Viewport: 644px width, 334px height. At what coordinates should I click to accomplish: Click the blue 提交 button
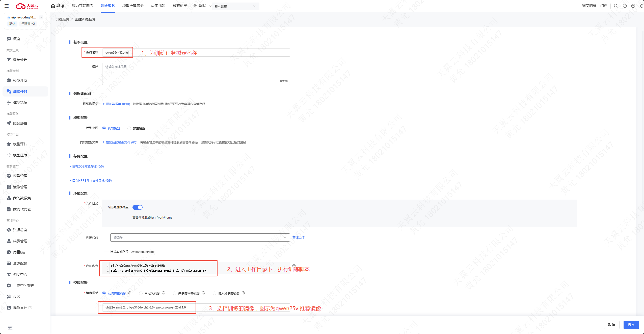pyautogui.click(x=631, y=325)
